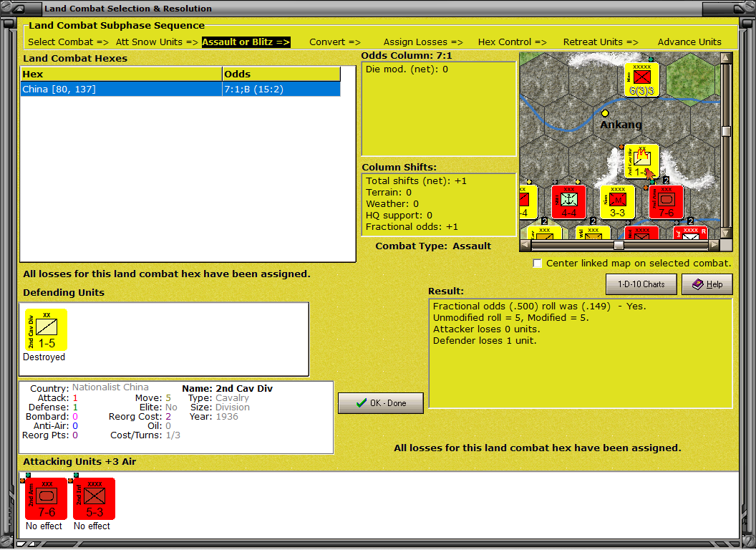
Task: Click the burning 2nd Cav Div counter on map
Action: click(641, 161)
